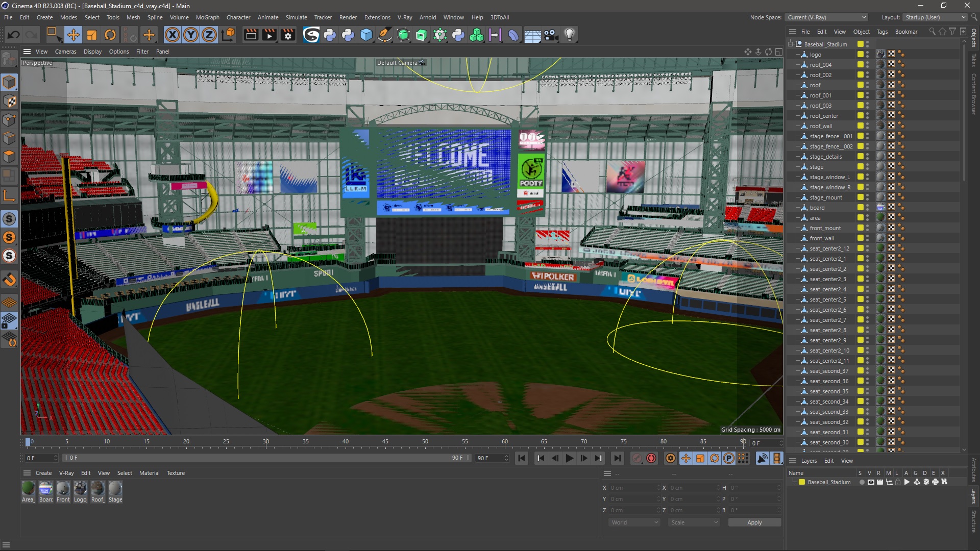
Task: Click the Floor grid icon
Action: [532, 35]
